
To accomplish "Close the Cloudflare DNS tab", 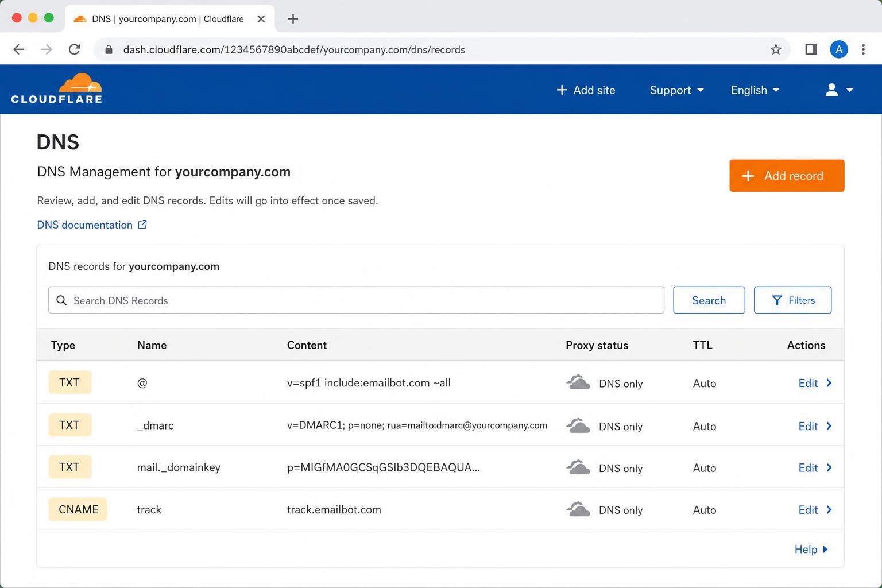I will 261,19.
